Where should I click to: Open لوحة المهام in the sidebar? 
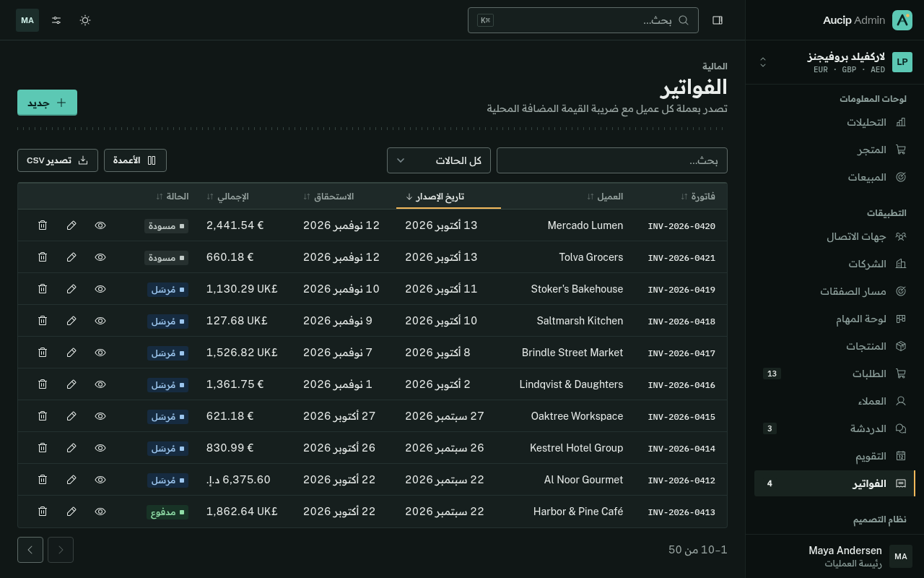point(834,319)
